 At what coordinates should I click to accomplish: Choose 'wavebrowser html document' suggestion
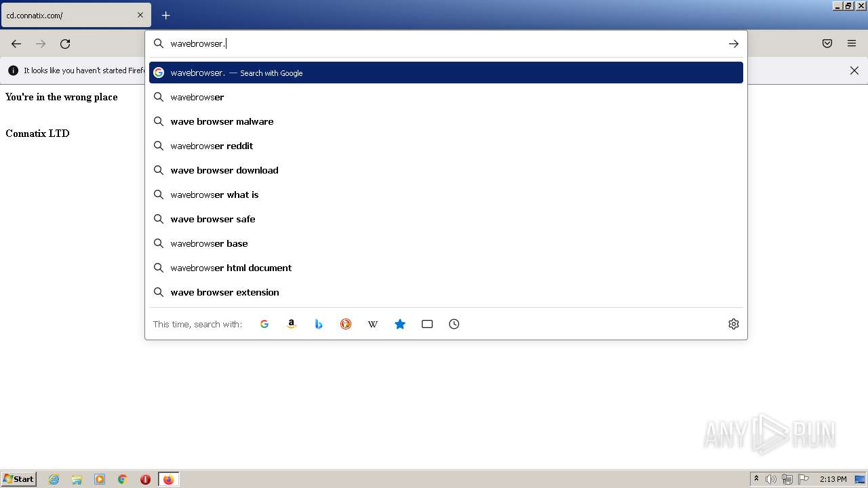446,268
